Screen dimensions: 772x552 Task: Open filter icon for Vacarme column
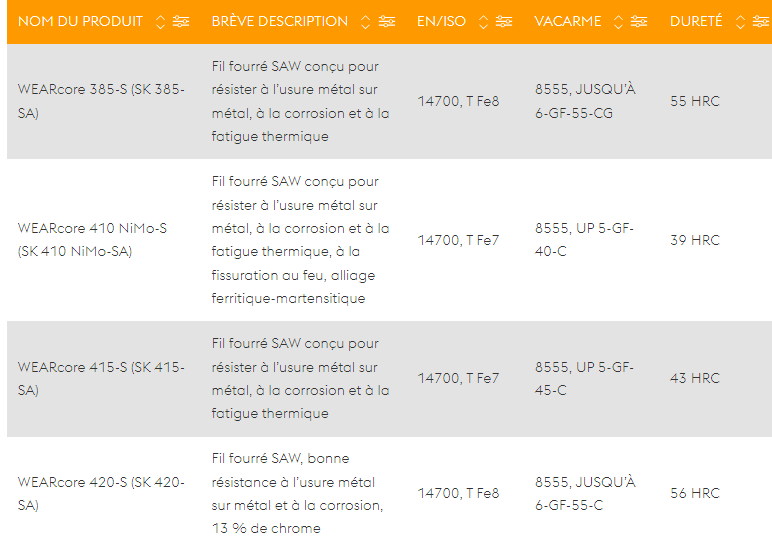coord(639,22)
